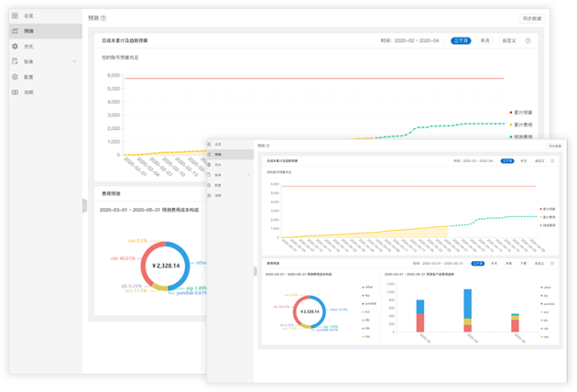Click 同步数据 button in back window

click(532, 18)
